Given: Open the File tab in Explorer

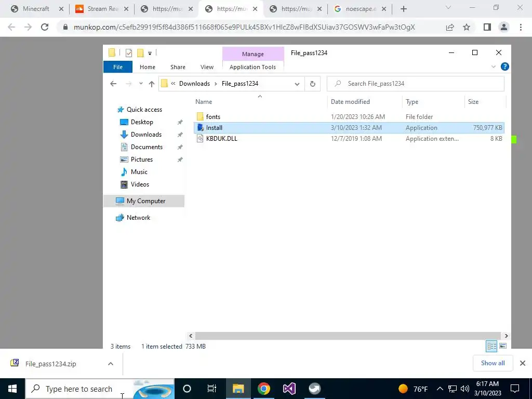Looking at the screenshot, I should [118, 67].
